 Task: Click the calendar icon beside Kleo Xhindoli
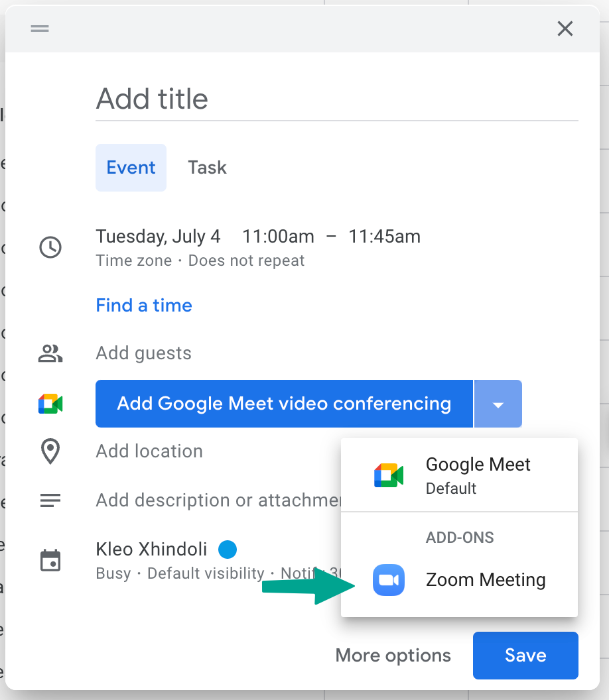pos(50,559)
